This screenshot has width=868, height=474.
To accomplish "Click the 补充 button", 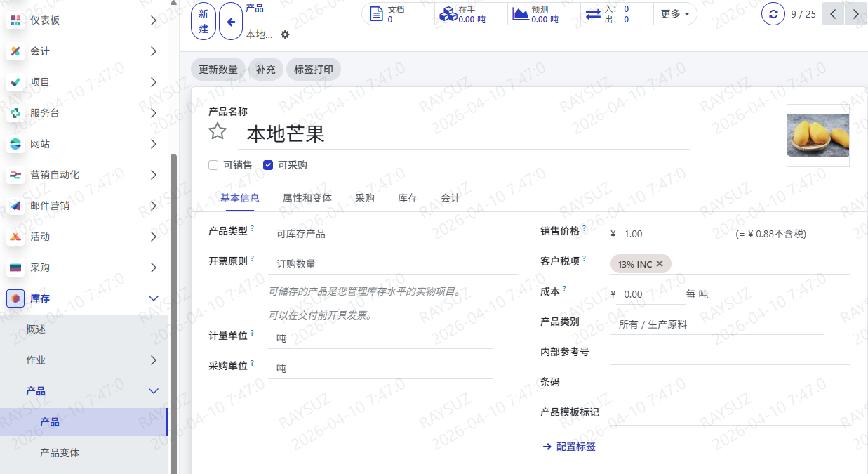I will tap(266, 70).
